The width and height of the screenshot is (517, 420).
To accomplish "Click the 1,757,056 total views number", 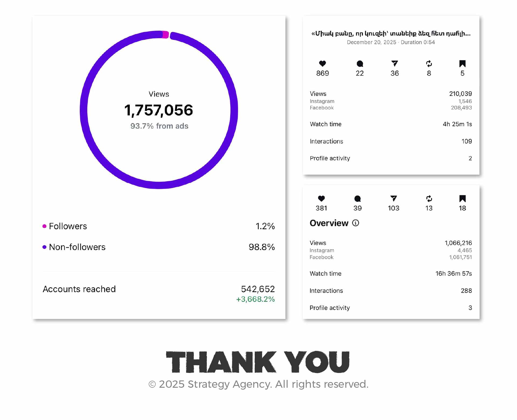I will (x=159, y=110).
